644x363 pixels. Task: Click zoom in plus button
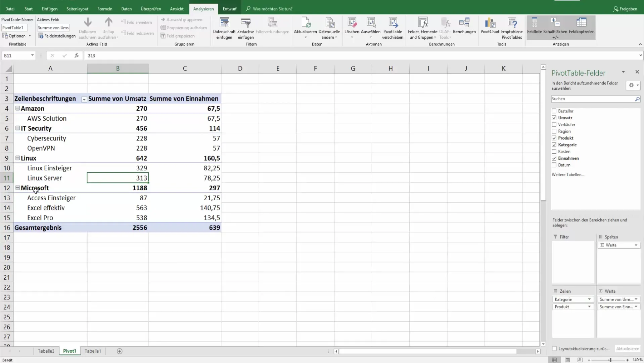coord(627,360)
